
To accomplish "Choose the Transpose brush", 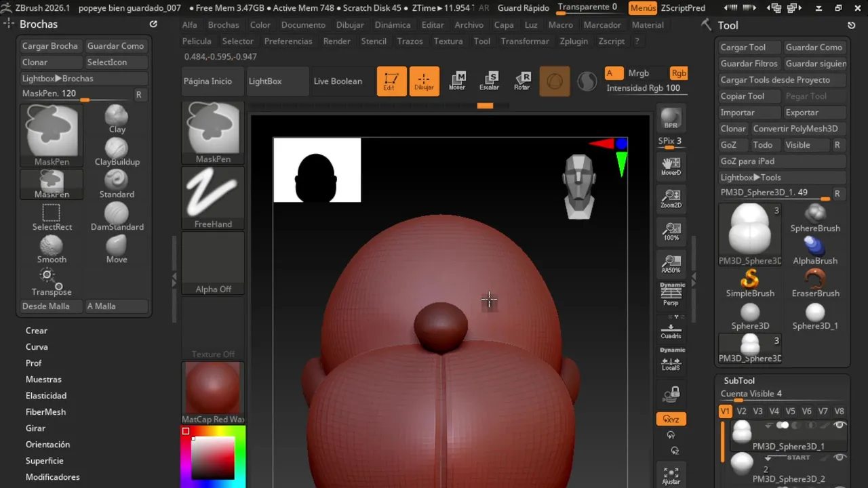I will 52,282.
